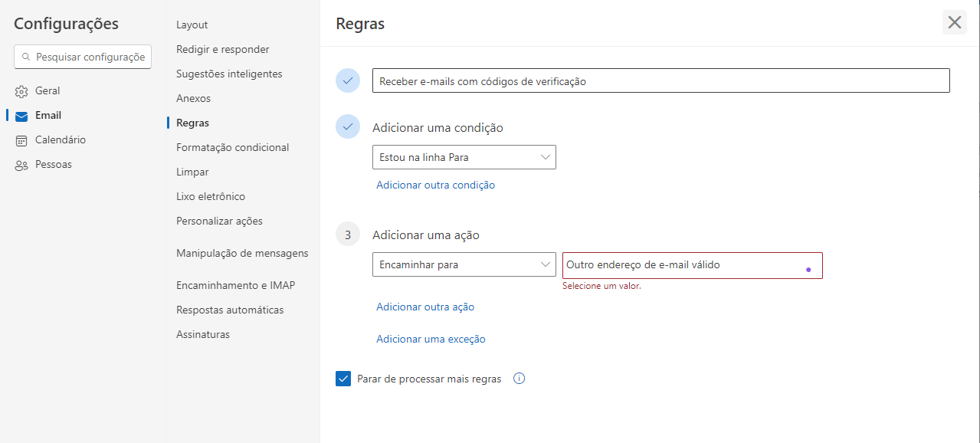Image resolution: width=980 pixels, height=443 pixels.
Task: Click the info icon beside Parar de processar
Action: point(519,379)
